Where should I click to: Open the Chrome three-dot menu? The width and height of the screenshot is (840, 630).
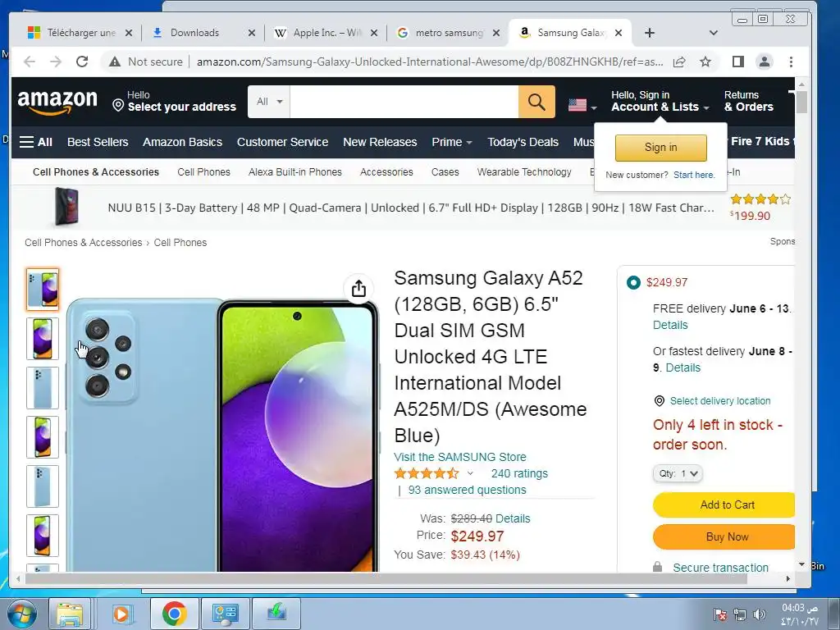click(792, 62)
